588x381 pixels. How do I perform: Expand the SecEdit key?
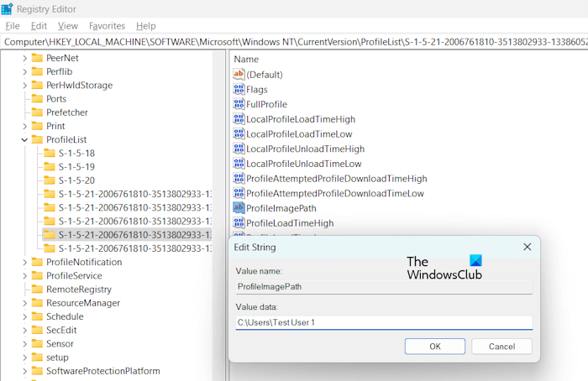[24, 331]
